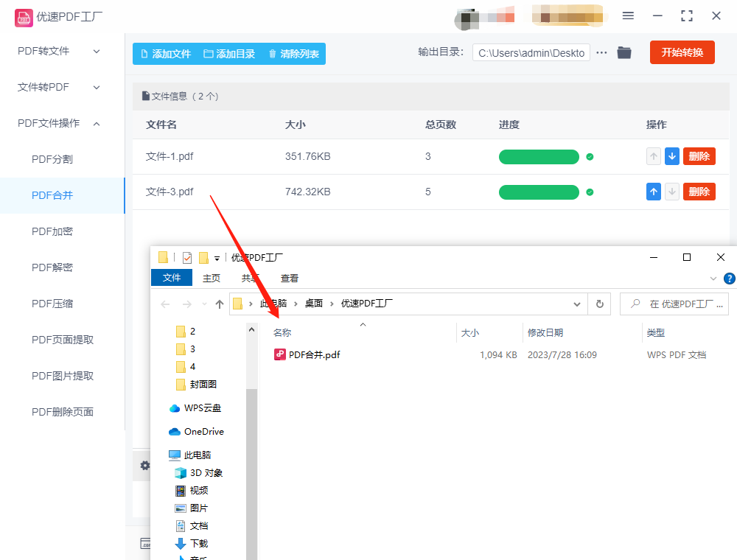
Task: Click the 清除列表 button
Action: (294, 54)
